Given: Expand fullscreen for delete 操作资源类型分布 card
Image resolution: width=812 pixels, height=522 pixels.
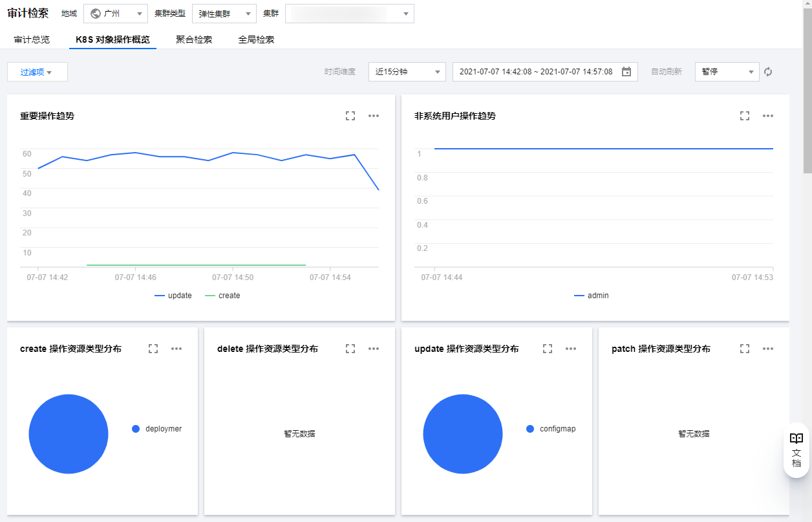Looking at the screenshot, I should [x=350, y=349].
